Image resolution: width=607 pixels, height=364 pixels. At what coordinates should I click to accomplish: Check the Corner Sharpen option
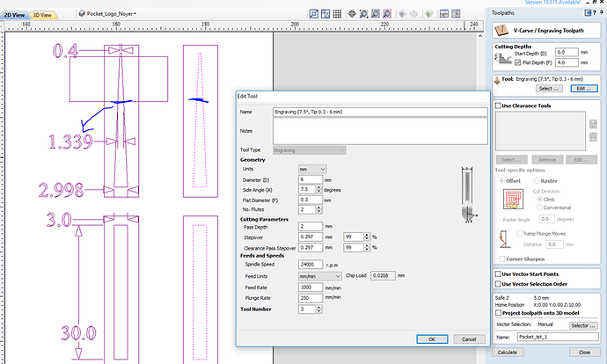click(x=502, y=259)
